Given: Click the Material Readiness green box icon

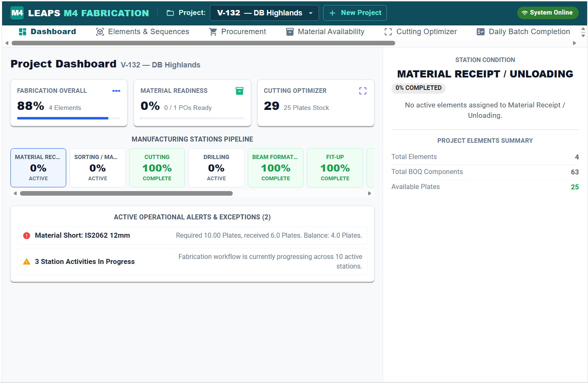Looking at the screenshot, I should point(239,91).
